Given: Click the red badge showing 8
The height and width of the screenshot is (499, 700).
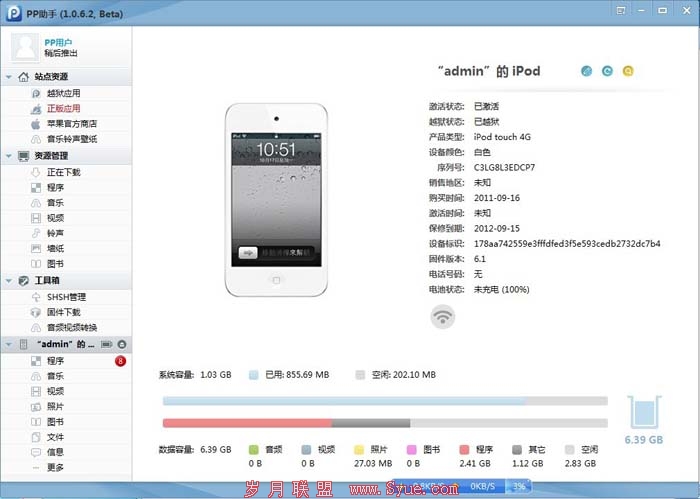Looking at the screenshot, I should (120, 361).
